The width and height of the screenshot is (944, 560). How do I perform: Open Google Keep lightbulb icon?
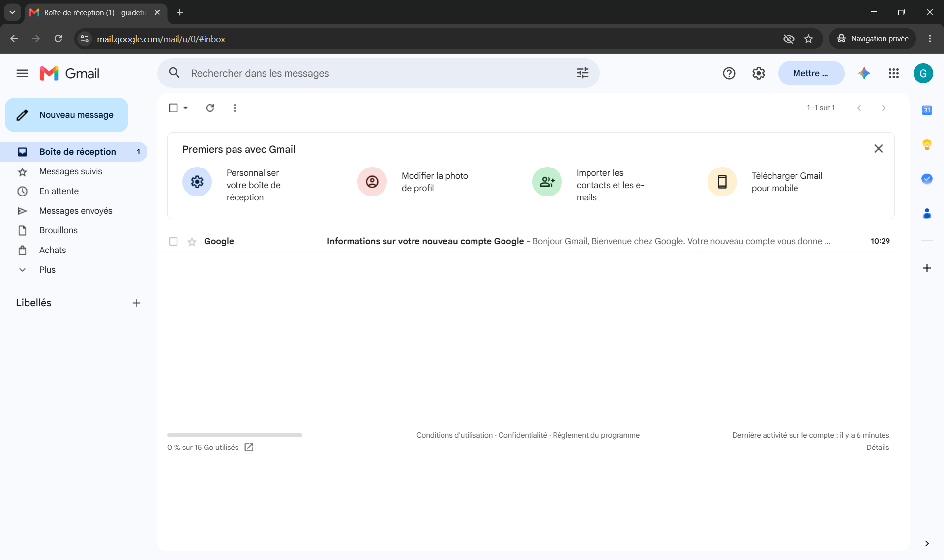[x=927, y=144]
